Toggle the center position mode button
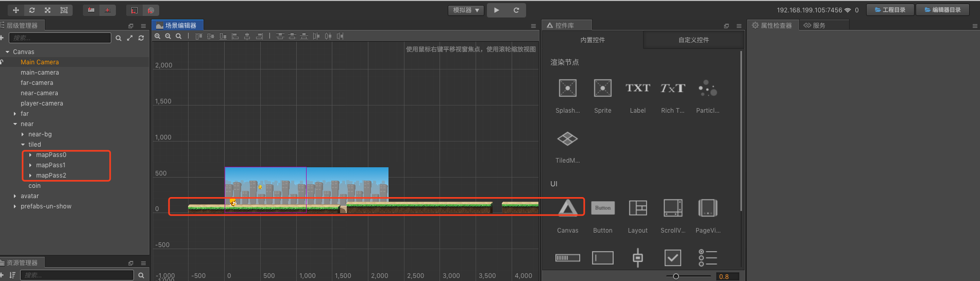 pyautogui.click(x=107, y=10)
